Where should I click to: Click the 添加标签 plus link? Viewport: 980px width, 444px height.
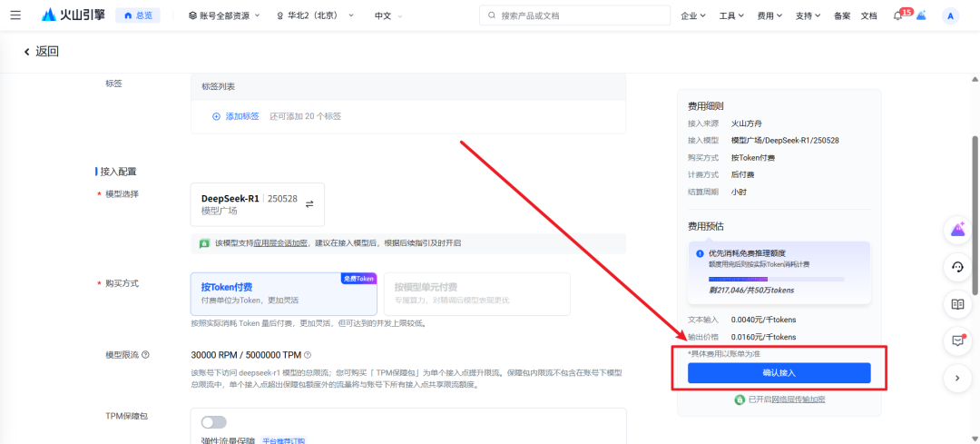coord(236,116)
